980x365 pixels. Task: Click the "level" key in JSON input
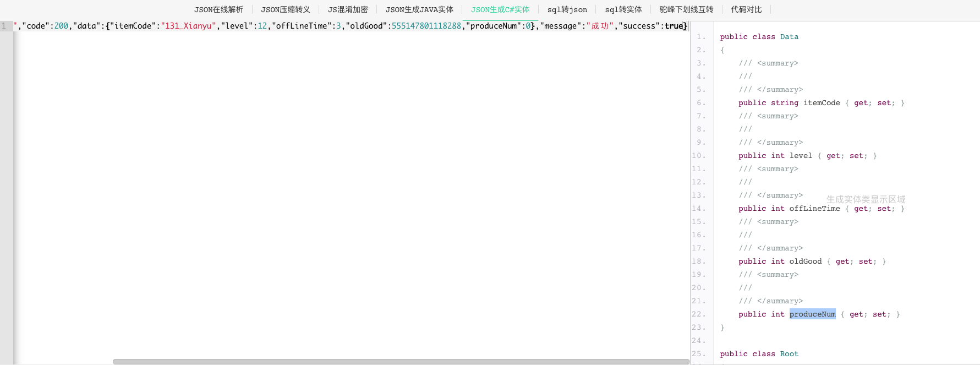tap(237, 26)
